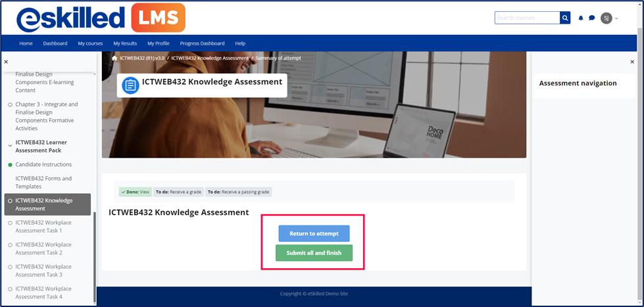The image size is (644, 307).
Task: Close the Assessment navigation panel
Action: point(632,62)
